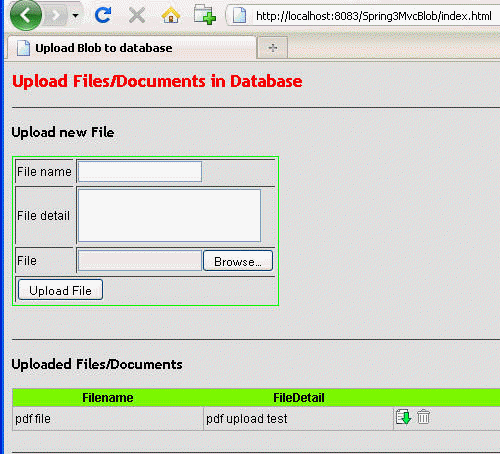Screen dimensions: 500x454
Task: Click the browser forward arrow
Action: point(55,15)
